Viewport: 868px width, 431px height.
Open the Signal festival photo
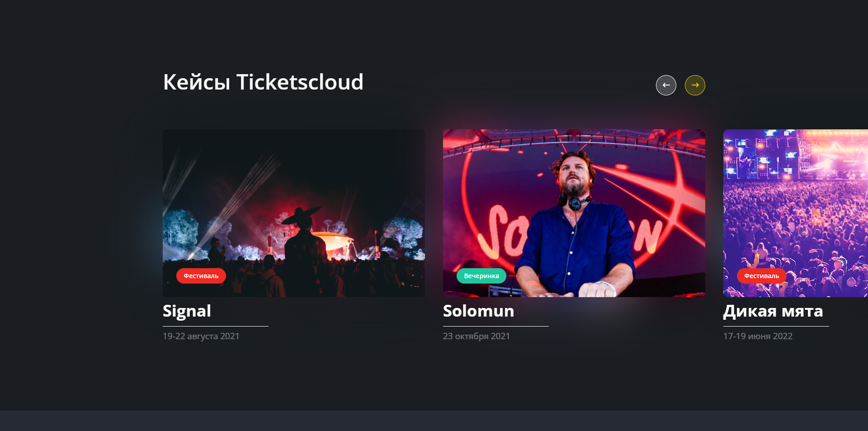[294, 190]
